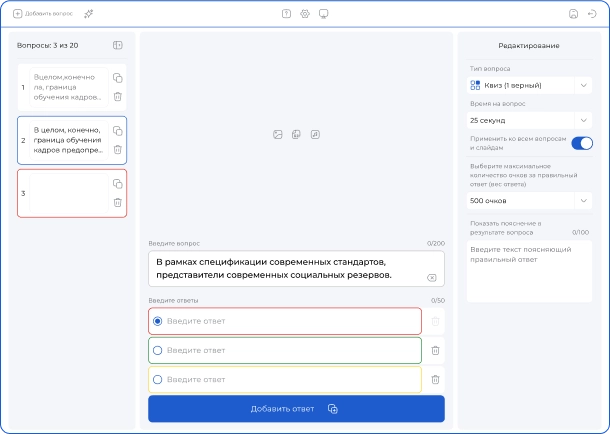The height and width of the screenshot is (434, 610).
Task: Delete question 3
Action: [117, 202]
